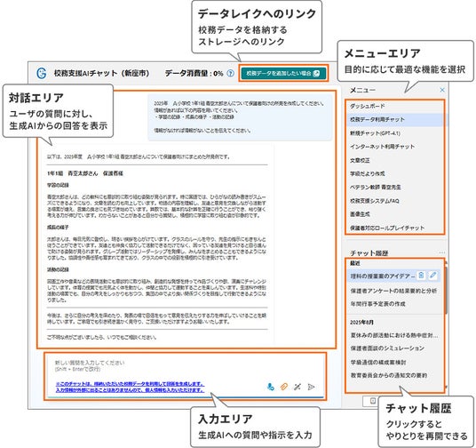Click the microphone voice input icon
This screenshot has height=448, width=476.
tap(270, 387)
